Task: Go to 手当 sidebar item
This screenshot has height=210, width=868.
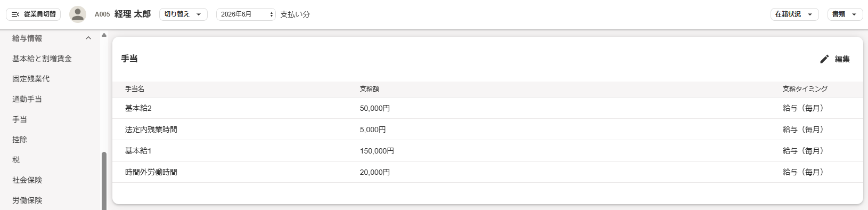Action: point(20,119)
